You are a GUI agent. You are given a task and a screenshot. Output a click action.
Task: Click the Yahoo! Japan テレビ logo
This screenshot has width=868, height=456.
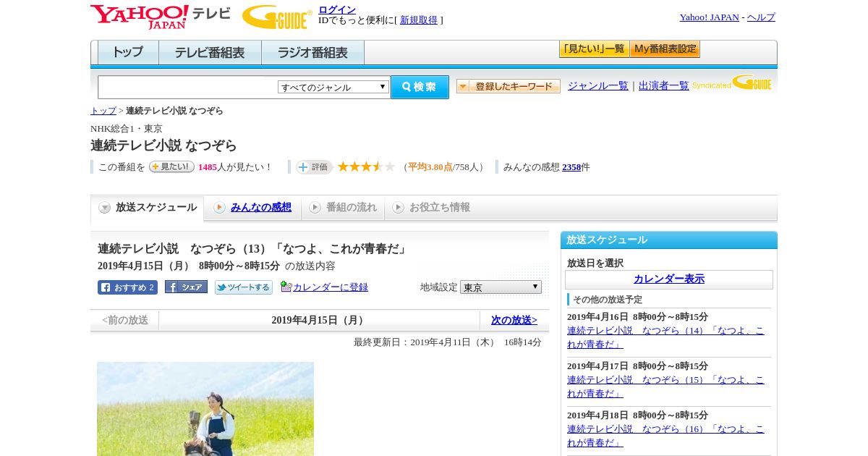coord(161,17)
